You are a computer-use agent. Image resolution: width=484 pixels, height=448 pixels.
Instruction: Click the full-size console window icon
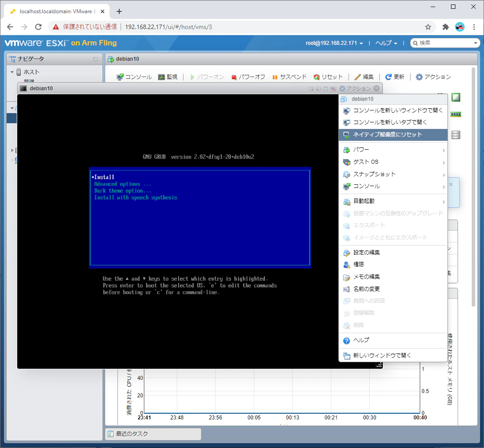326,88
